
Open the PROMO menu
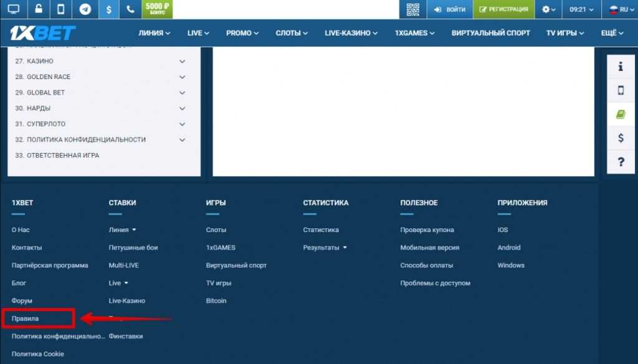coord(242,33)
